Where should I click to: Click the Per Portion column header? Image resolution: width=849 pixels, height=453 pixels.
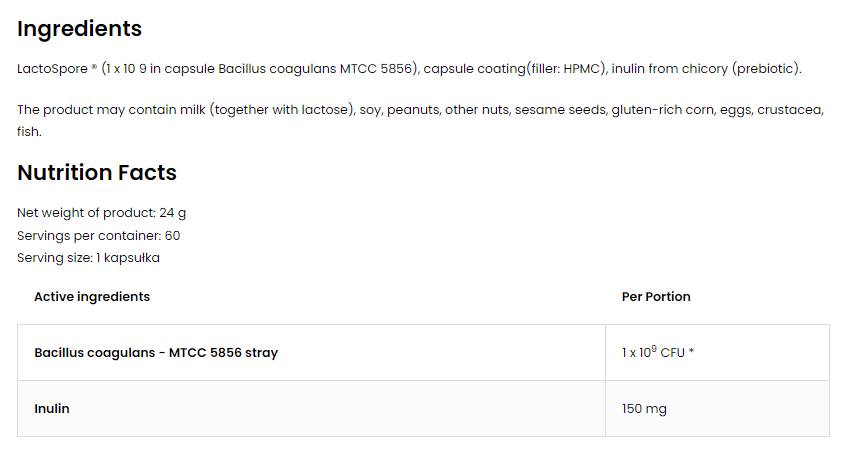click(x=656, y=297)
